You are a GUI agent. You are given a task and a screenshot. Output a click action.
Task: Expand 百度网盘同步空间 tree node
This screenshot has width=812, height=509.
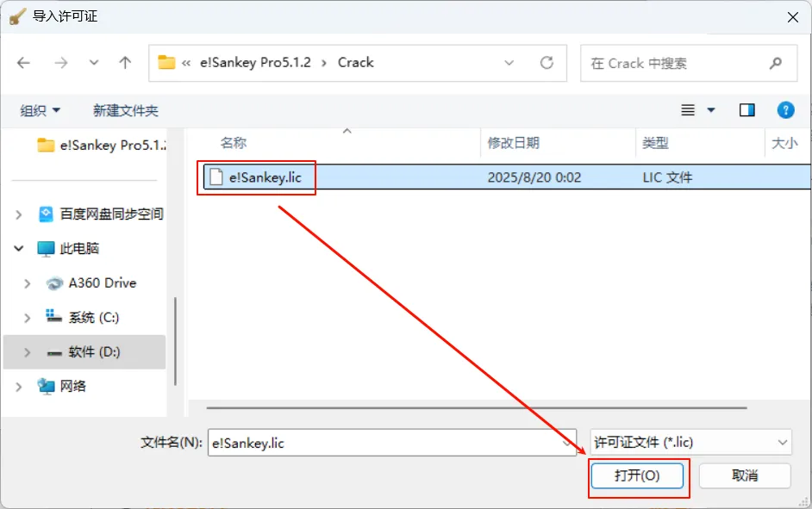click(19, 214)
